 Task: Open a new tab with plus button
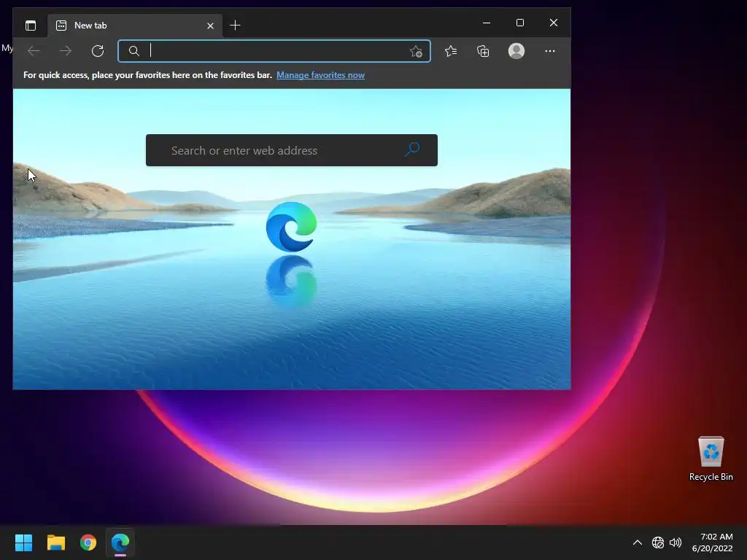(235, 26)
